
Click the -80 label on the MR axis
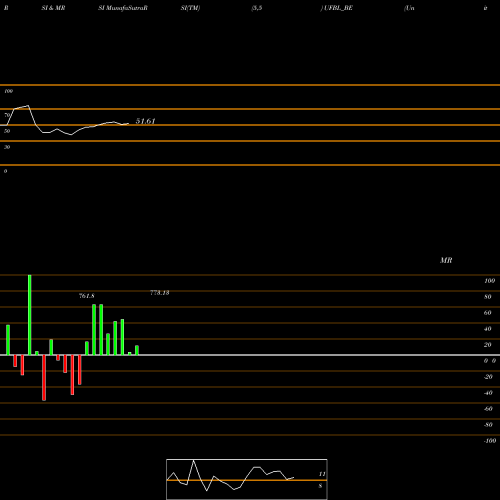[x=488, y=425]
